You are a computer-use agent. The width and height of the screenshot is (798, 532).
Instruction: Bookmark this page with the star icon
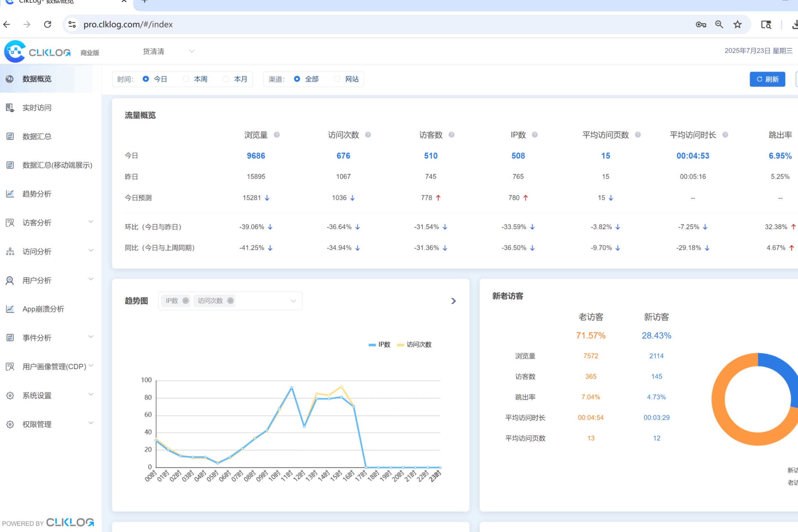click(x=737, y=24)
